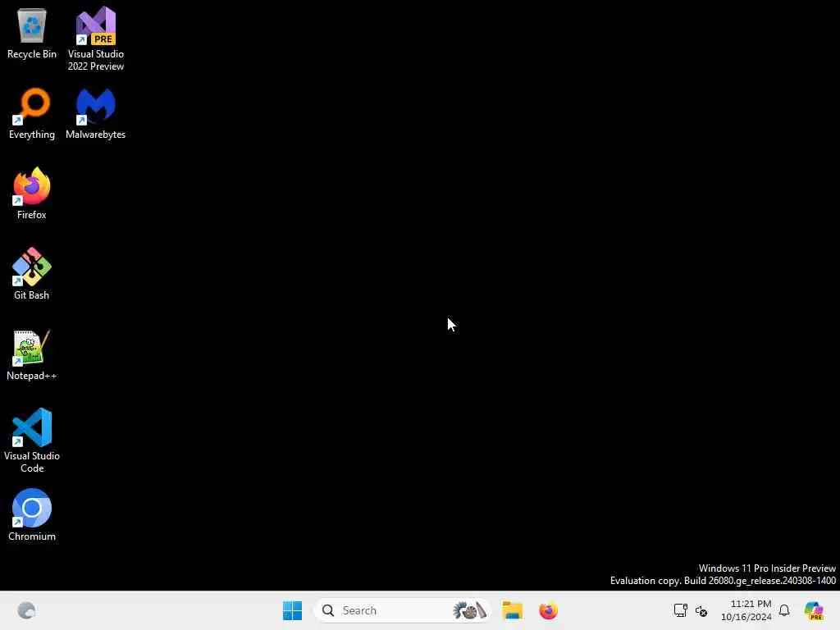Click the 'Notepad++' label text

tap(32, 376)
